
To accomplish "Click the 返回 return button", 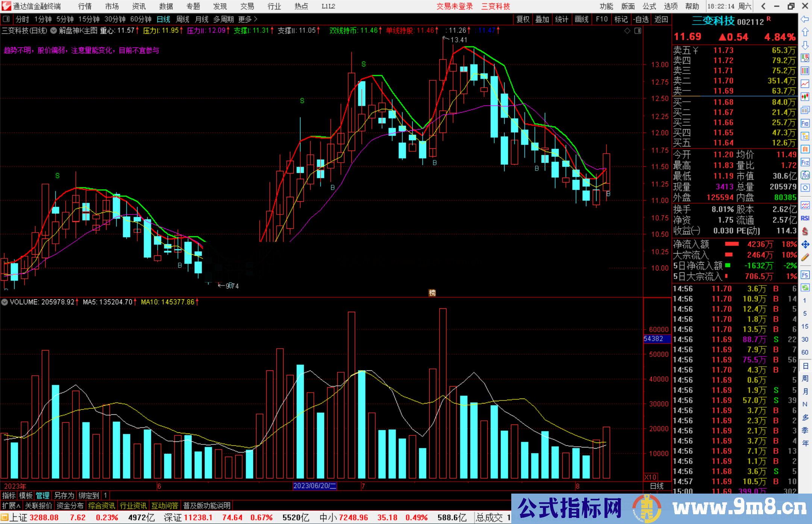I will click(661, 19).
